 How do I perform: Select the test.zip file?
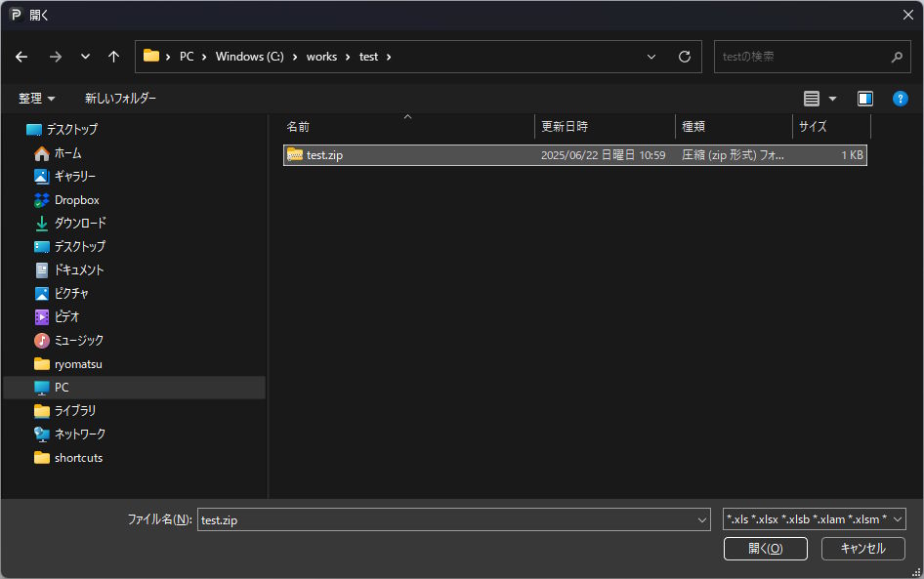tap(324, 155)
